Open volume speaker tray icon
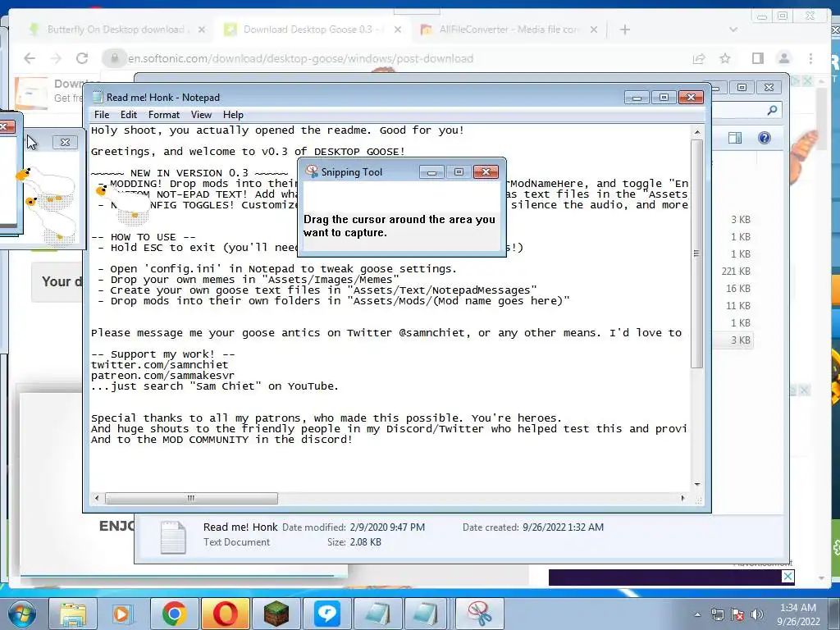840x630 pixels. pos(756,614)
